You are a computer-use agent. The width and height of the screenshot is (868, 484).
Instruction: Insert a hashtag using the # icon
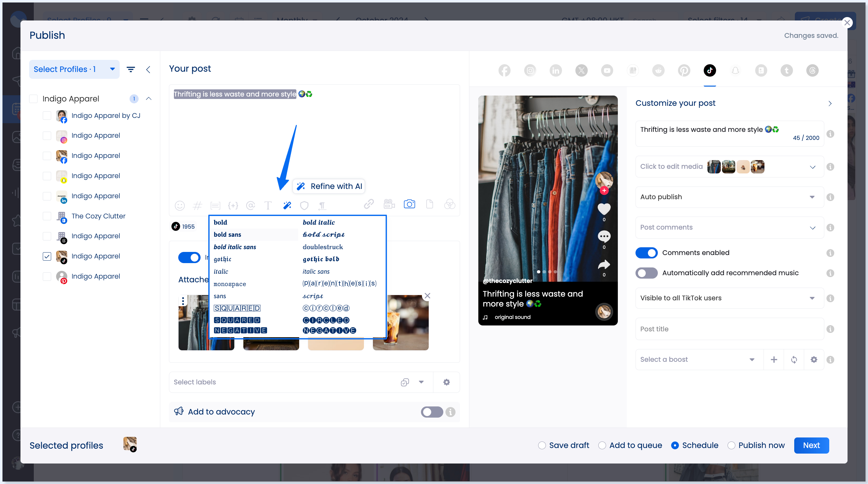[197, 205]
